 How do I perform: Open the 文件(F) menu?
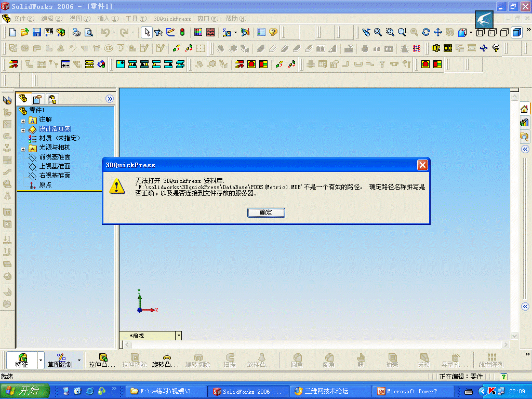24,19
